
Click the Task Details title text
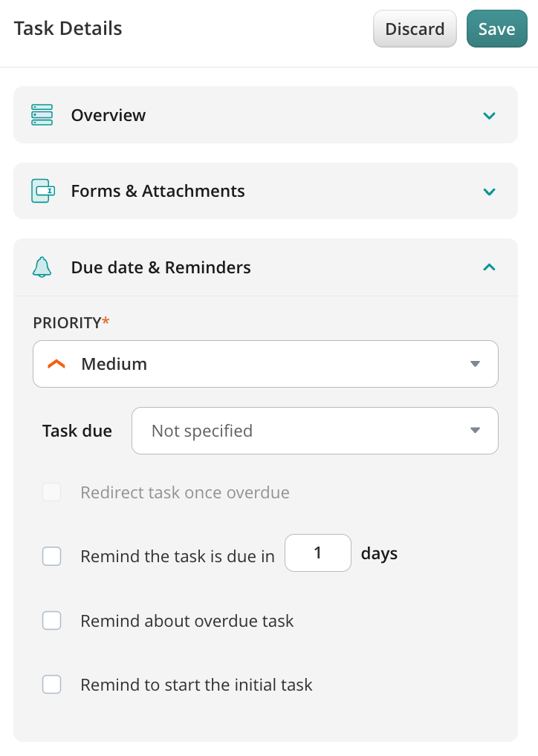[x=68, y=29]
